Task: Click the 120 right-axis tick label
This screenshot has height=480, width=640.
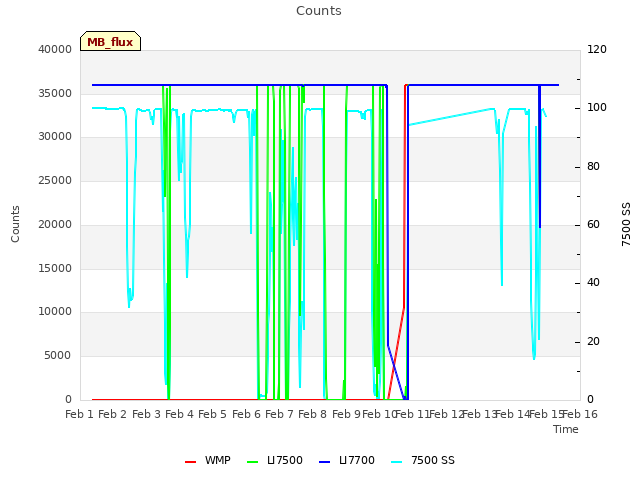Action: click(x=597, y=49)
